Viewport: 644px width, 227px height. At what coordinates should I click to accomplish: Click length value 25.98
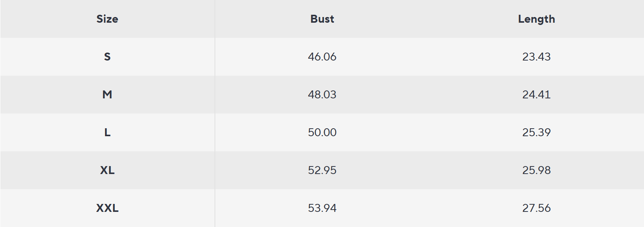point(536,170)
